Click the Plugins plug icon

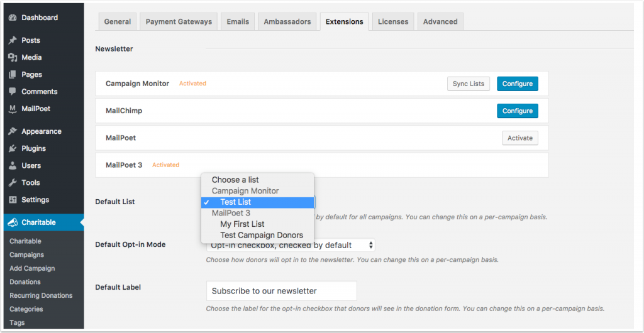(x=13, y=148)
